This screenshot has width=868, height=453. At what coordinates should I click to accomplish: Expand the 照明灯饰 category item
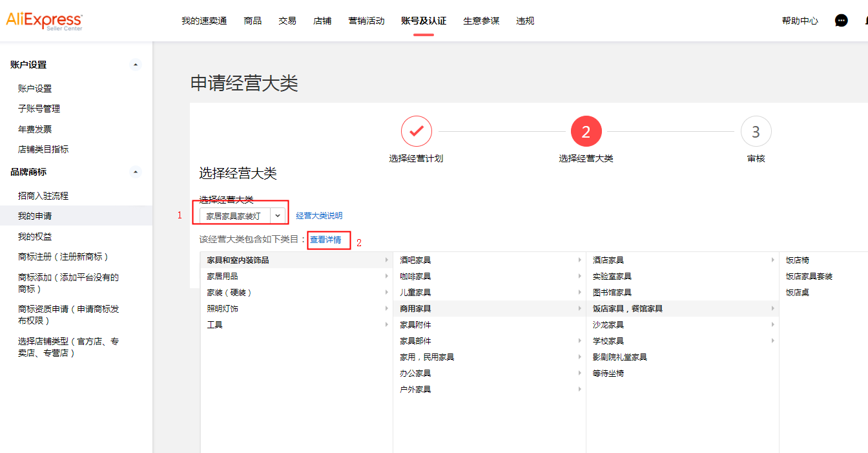pyautogui.click(x=223, y=308)
